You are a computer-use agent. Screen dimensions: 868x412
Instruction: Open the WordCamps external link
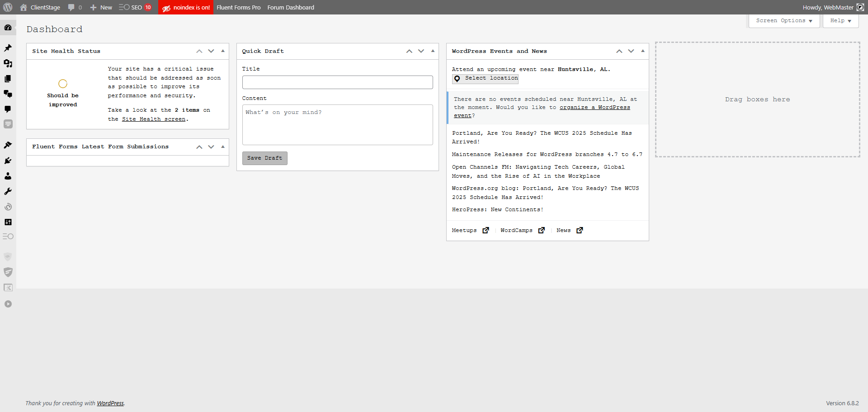523,231
